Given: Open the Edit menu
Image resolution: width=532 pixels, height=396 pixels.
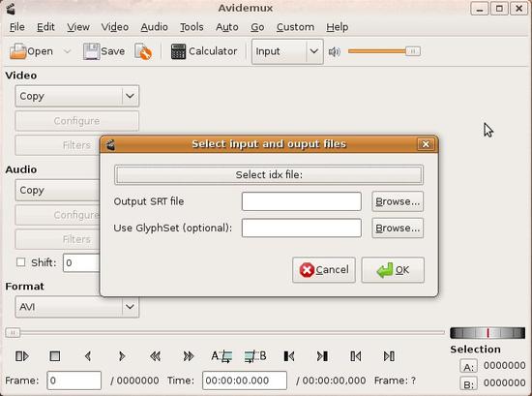Looking at the screenshot, I should [x=45, y=27].
